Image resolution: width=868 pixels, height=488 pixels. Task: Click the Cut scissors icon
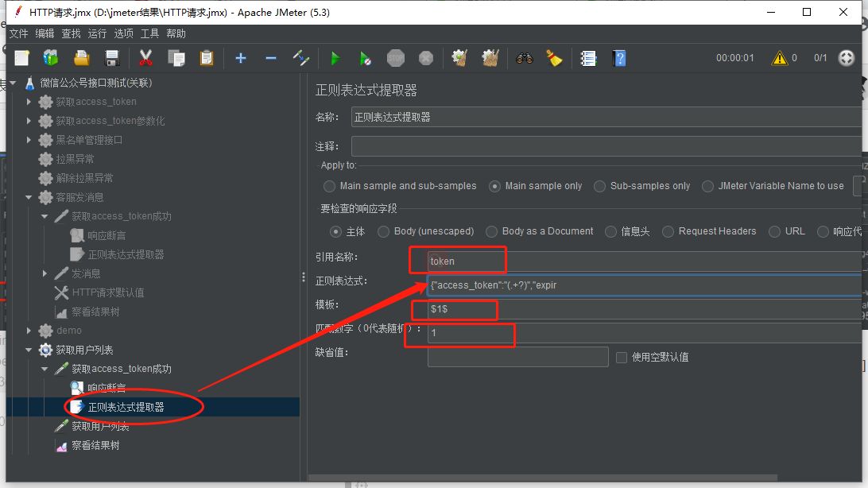[145, 58]
